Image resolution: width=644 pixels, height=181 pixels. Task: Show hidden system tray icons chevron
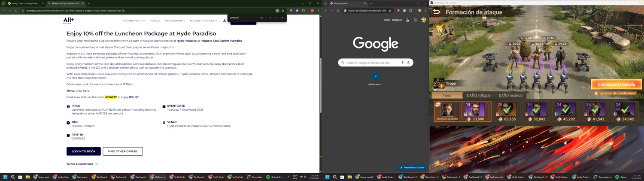[289, 177]
